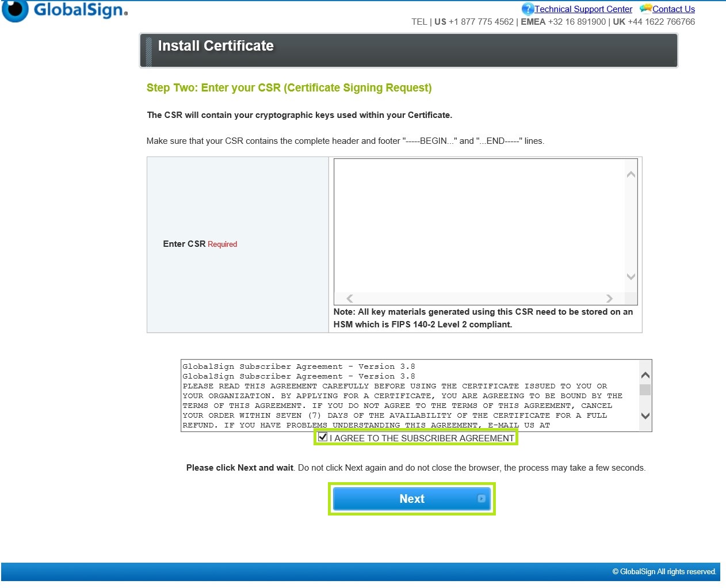Open the Contact Us link
Image resolution: width=726 pixels, height=588 pixels.
(673, 9)
